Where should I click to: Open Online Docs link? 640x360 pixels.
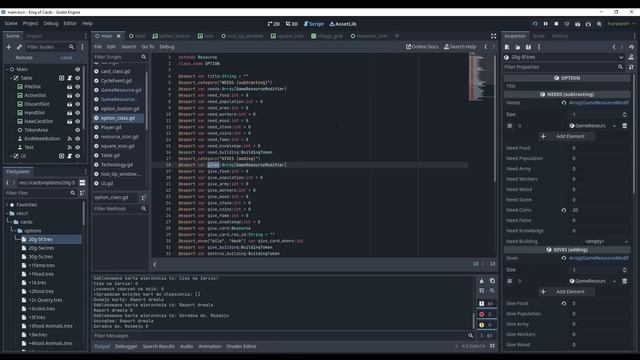(422, 47)
